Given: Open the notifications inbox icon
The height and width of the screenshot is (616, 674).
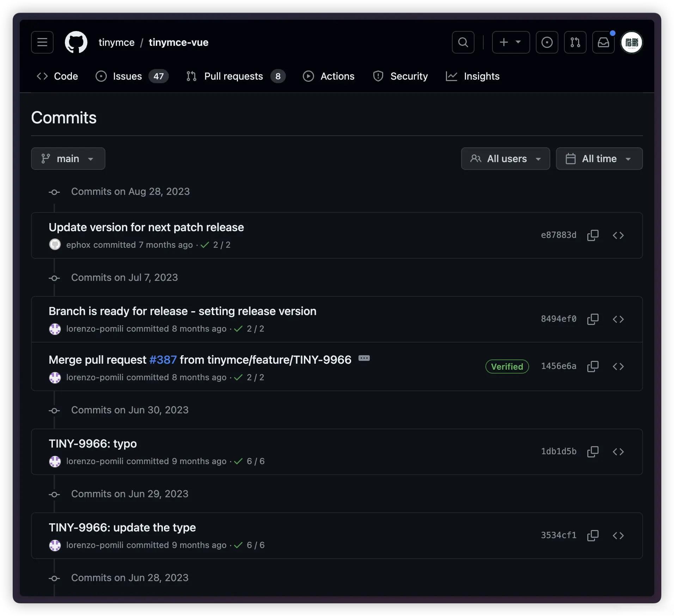Looking at the screenshot, I should coord(603,42).
